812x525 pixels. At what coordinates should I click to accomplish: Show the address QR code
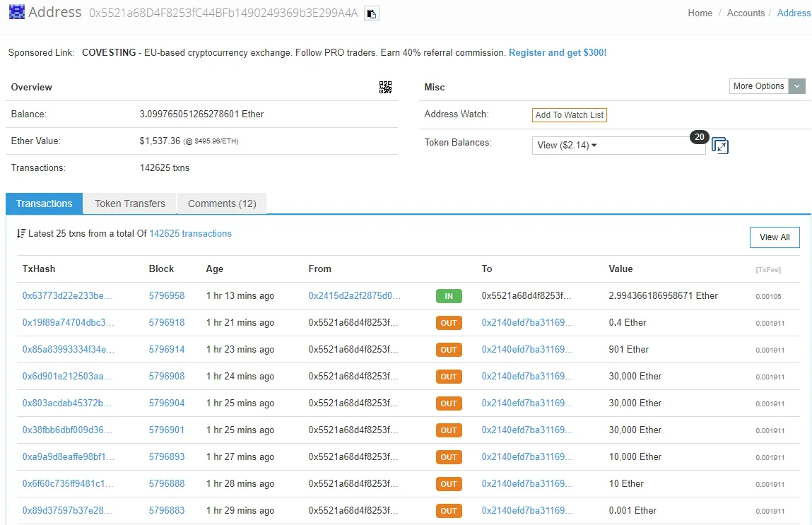(385, 87)
